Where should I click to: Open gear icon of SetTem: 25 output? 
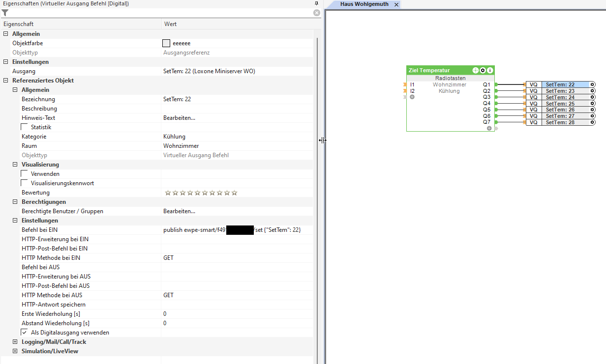click(x=592, y=104)
